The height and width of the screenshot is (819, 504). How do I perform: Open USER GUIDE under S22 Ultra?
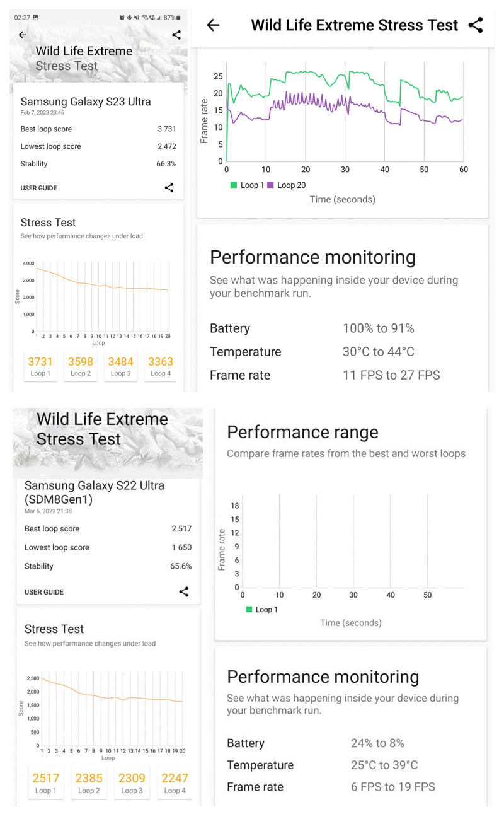[x=44, y=592]
